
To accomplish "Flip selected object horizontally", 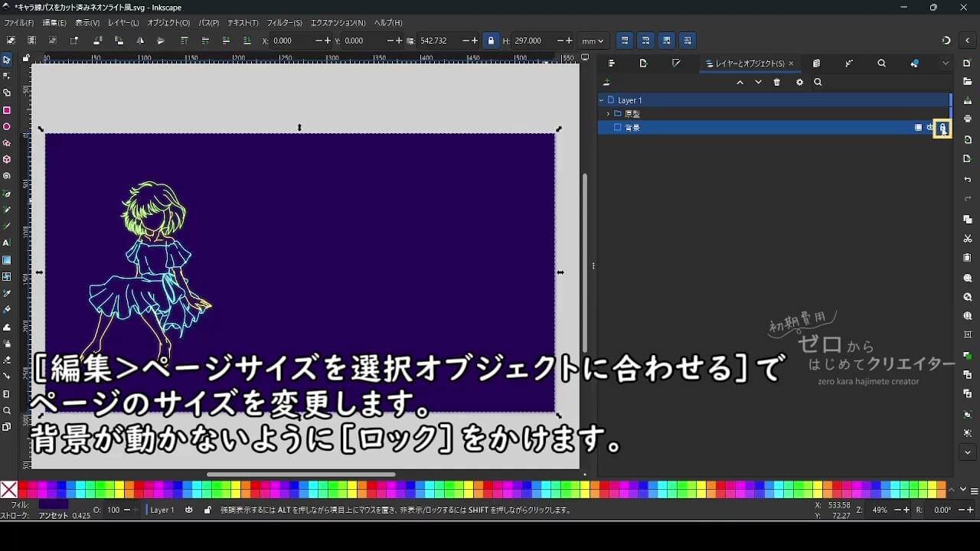I will click(x=140, y=41).
